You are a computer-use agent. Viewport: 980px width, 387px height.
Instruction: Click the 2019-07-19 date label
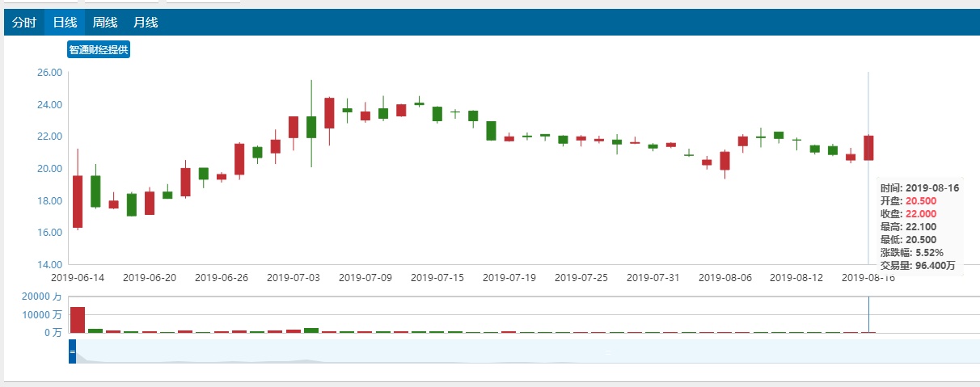coord(509,277)
